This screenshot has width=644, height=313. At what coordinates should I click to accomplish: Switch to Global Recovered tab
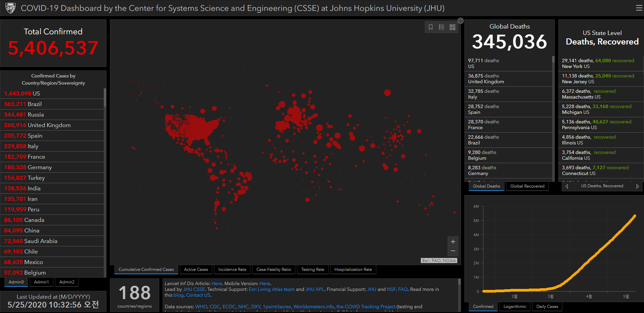pos(527,186)
